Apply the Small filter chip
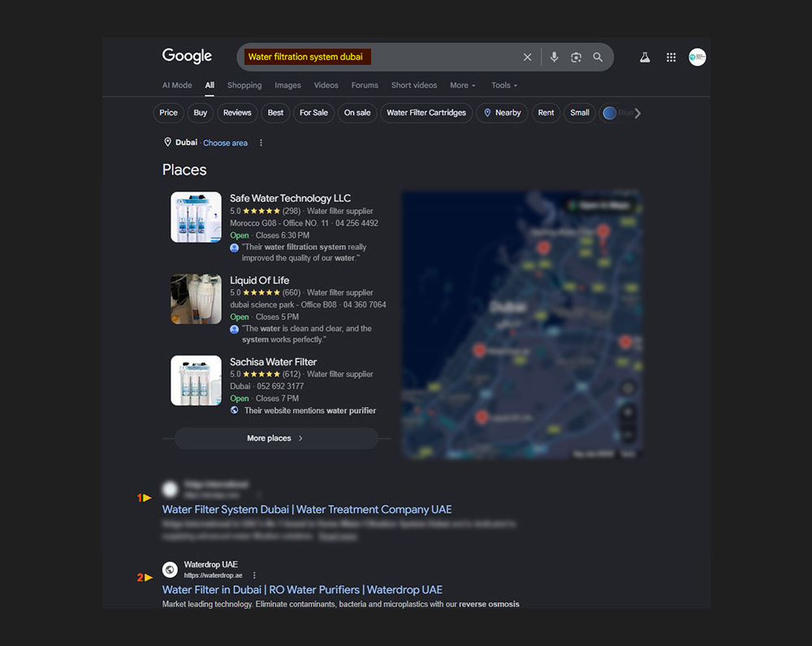This screenshot has height=646, width=812. coord(580,113)
